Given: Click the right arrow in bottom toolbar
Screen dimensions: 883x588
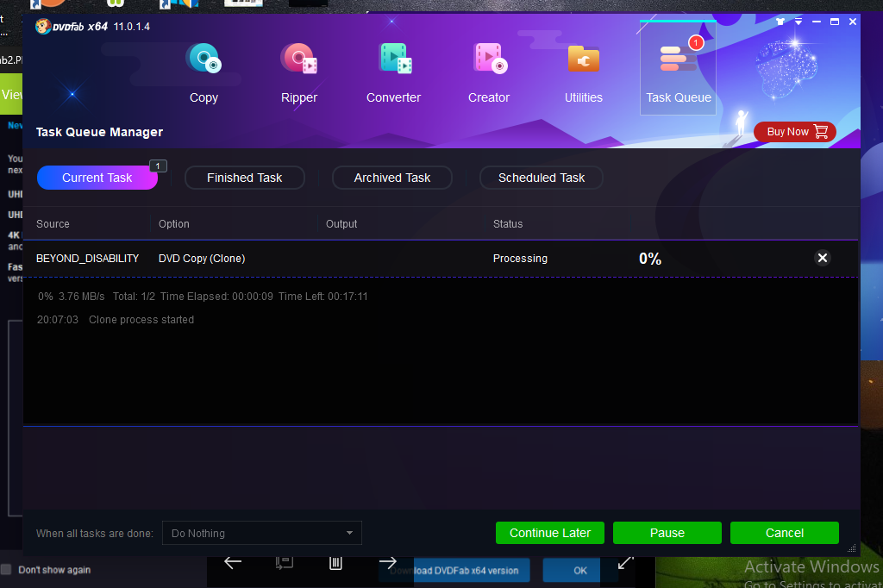Looking at the screenshot, I should pos(387,562).
